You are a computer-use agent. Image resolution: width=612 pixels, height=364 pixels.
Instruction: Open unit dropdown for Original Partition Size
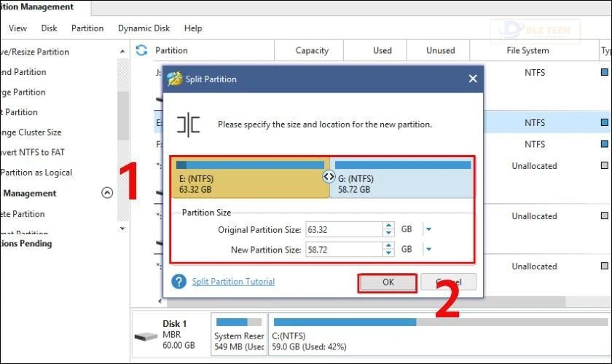pos(428,229)
